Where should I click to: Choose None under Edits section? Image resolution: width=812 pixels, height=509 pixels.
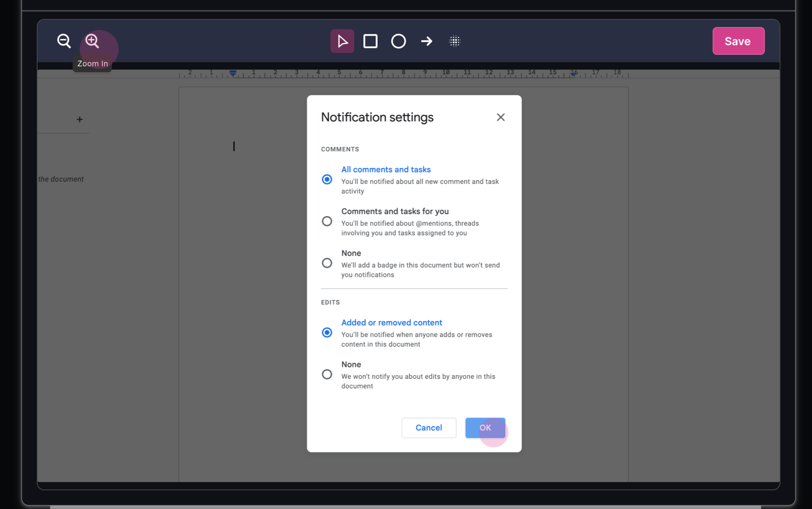tap(327, 374)
